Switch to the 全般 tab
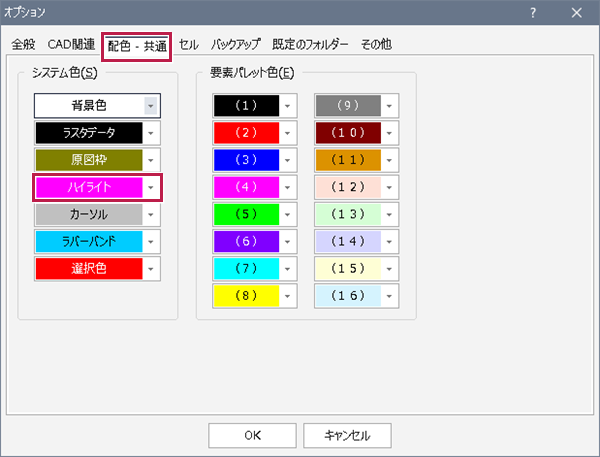This screenshot has height=457, width=600. click(23, 45)
